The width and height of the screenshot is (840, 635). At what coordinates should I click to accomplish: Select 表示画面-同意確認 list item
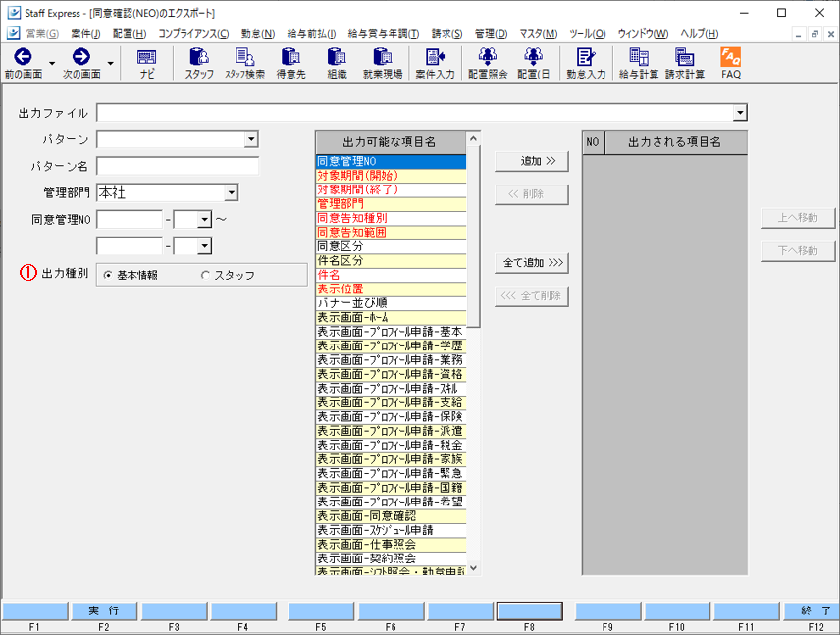tap(392, 516)
